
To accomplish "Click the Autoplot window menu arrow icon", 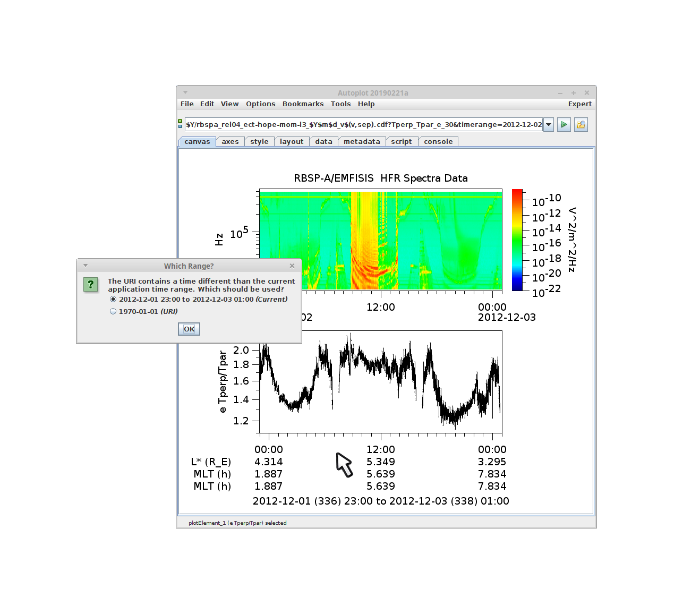I will click(x=185, y=92).
